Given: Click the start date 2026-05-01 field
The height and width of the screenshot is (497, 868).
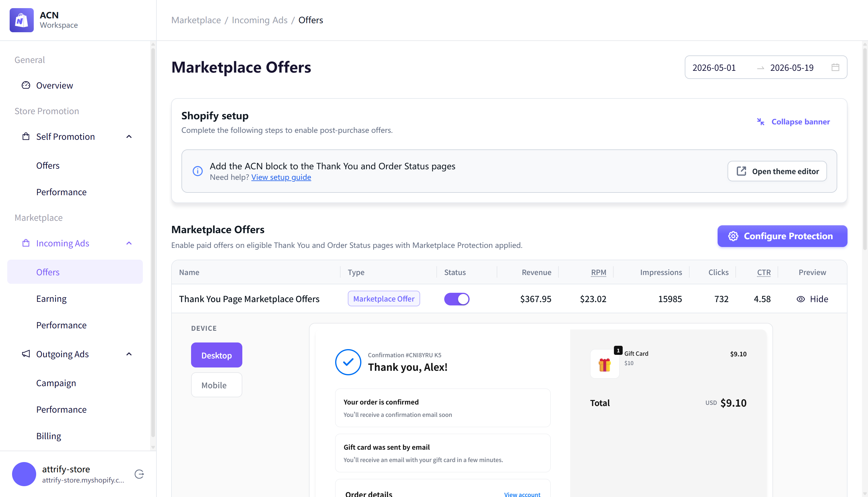Looking at the screenshot, I should point(714,67).
